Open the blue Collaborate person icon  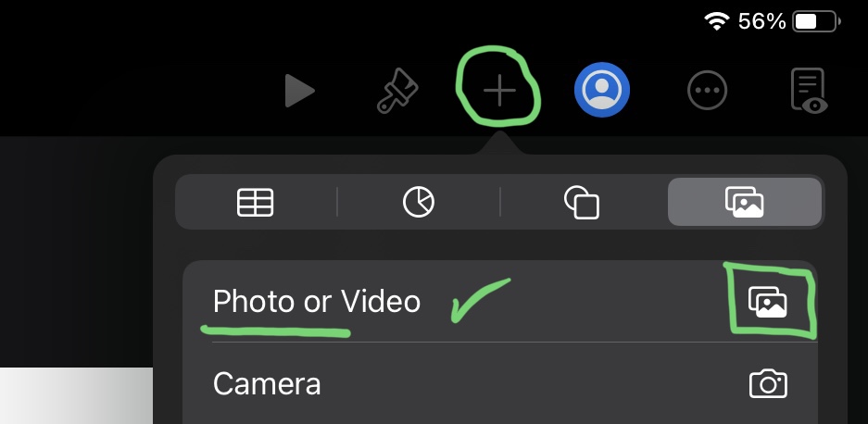point(602,90)
